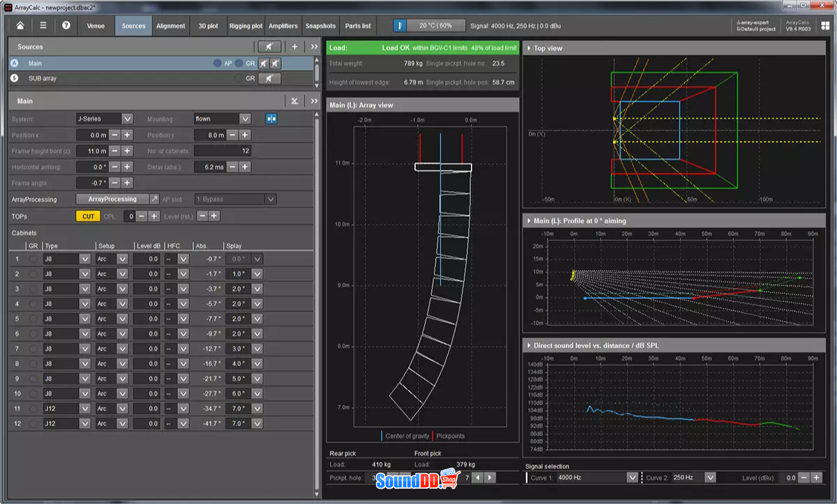Click the next arrow beside front pick hole

490,478
